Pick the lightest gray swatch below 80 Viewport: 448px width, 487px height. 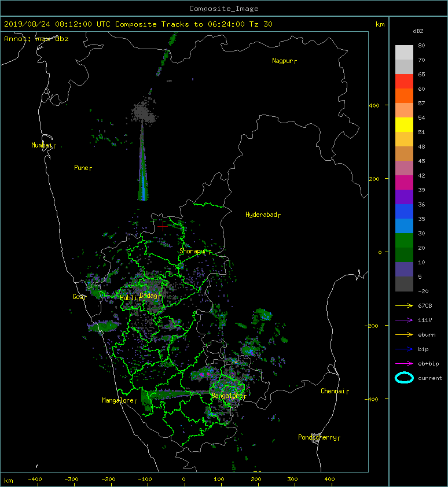pos(404,52)
